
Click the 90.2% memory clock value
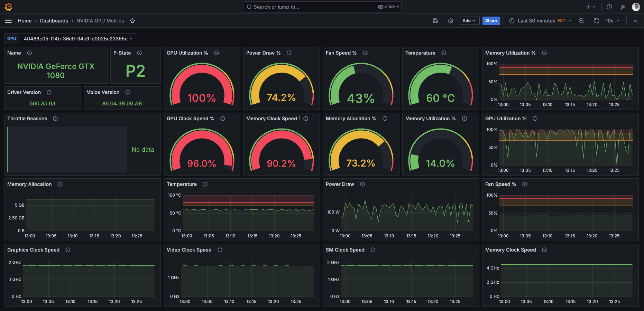(x=281, y=163)
